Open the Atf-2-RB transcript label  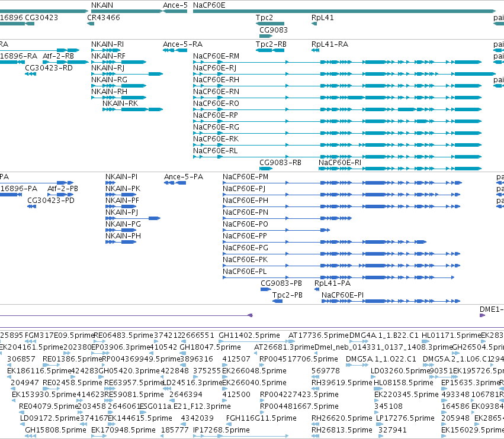tap(58, 56)
